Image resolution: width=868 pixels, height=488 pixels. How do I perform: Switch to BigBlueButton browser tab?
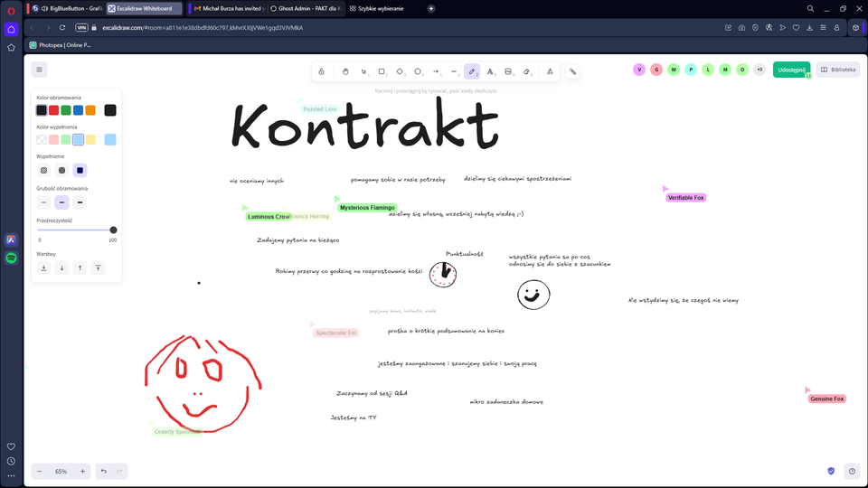(x=67, y=8)
